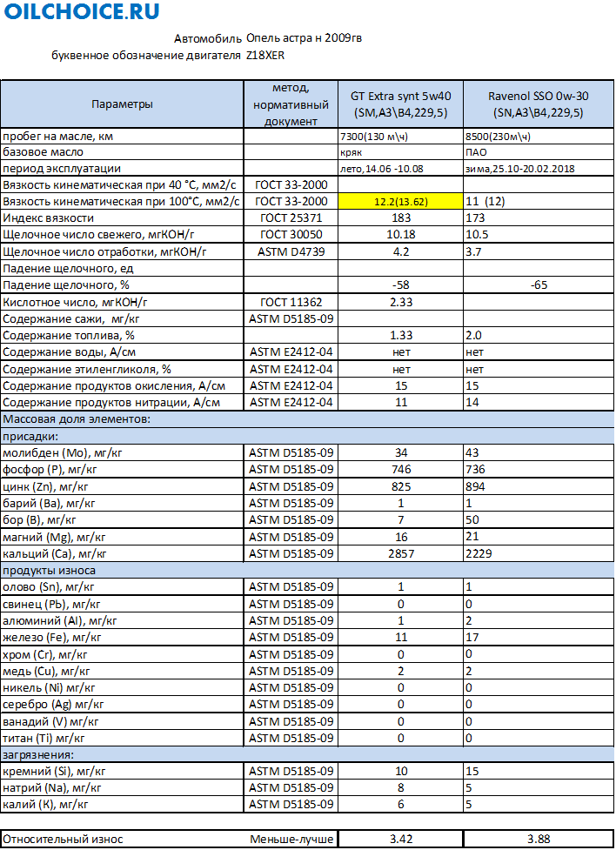Click mileage value 8500(230м\ч)
This screenshot has height=850, width=616.
[x=498, y=136]
